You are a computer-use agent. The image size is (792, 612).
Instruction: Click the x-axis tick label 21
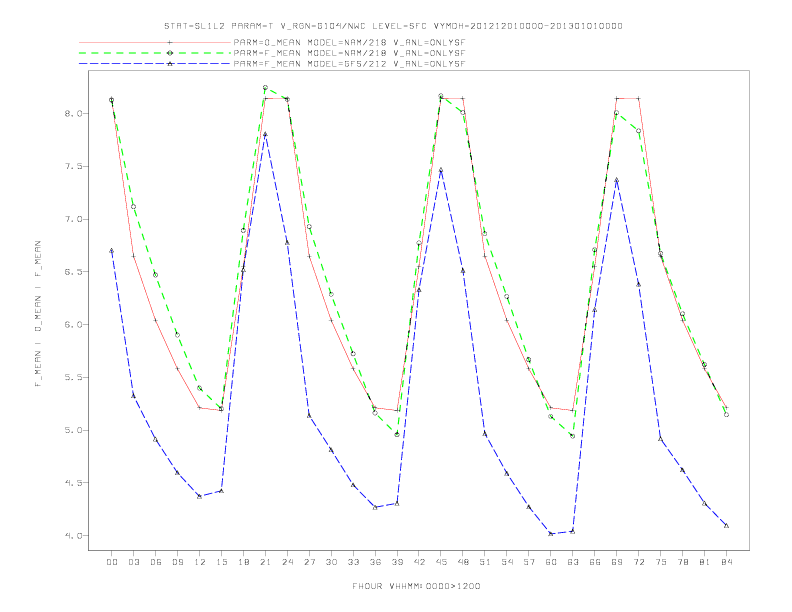[x=265, y=562]
